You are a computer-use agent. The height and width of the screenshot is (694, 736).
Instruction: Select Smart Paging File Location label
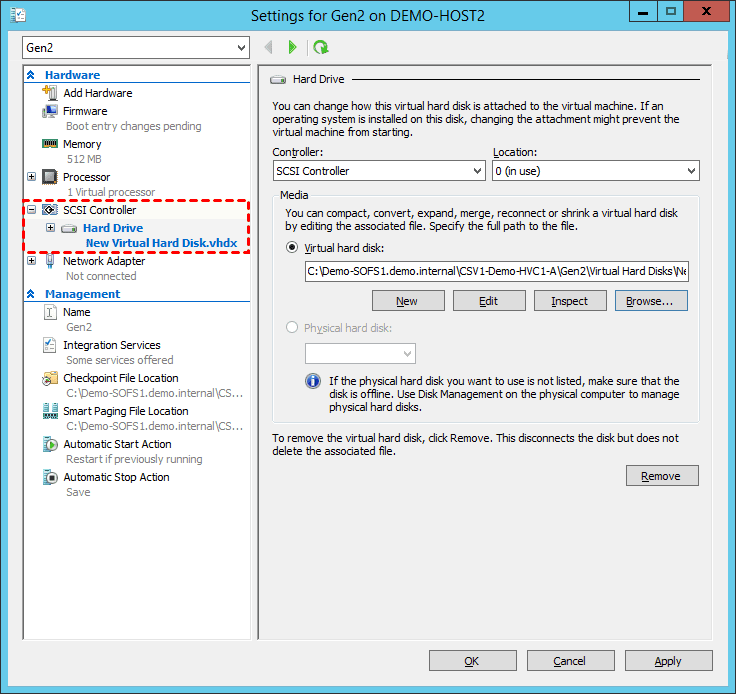[126, 411]
